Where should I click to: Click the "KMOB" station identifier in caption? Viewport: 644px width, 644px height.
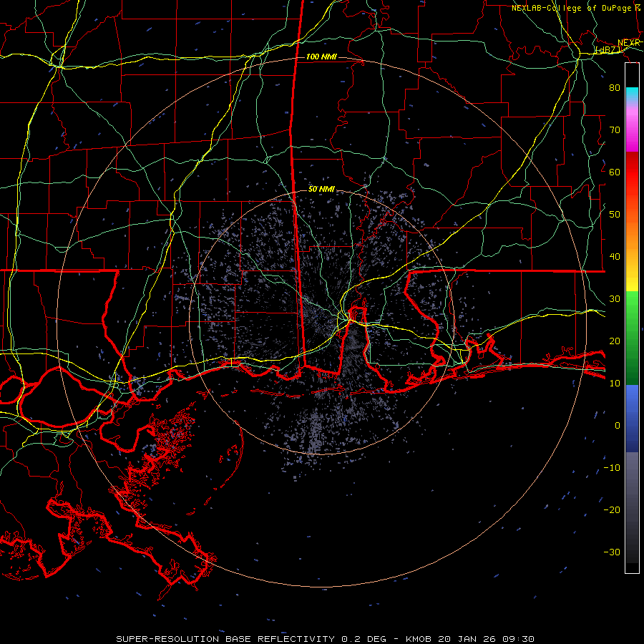coord(418,639)
